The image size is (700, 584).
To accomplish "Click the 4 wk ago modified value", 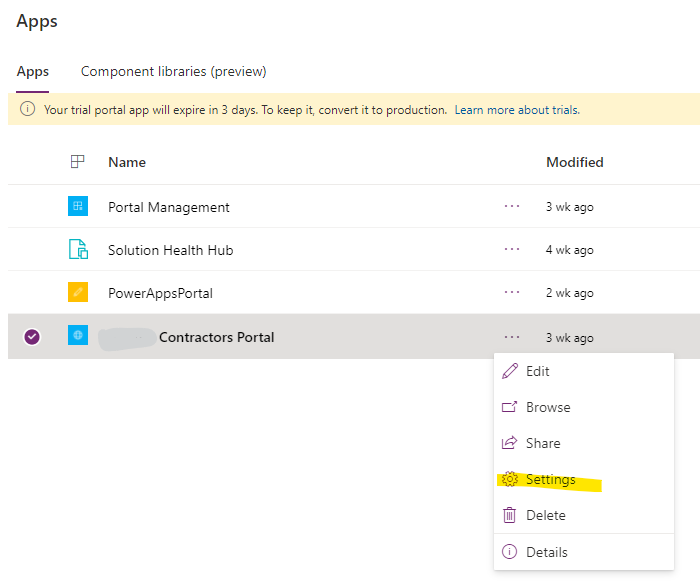I will pyautogui.click(x=570, y=250).
